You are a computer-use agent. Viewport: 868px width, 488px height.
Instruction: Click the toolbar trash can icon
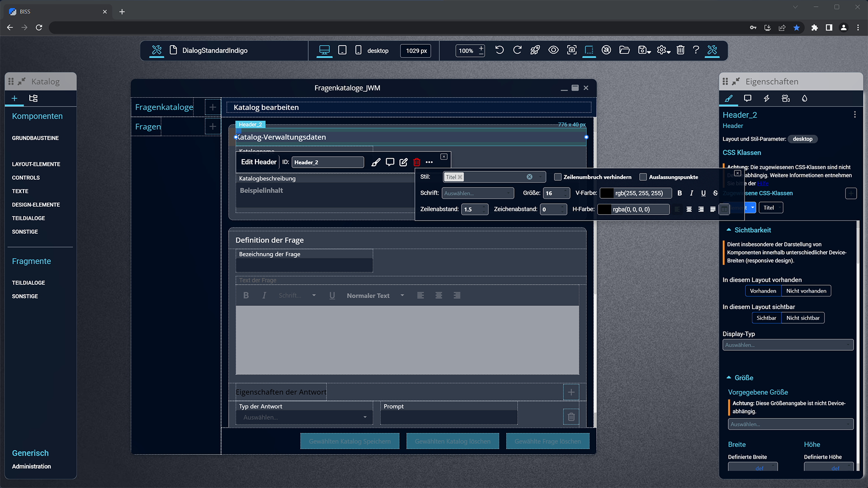680,50
